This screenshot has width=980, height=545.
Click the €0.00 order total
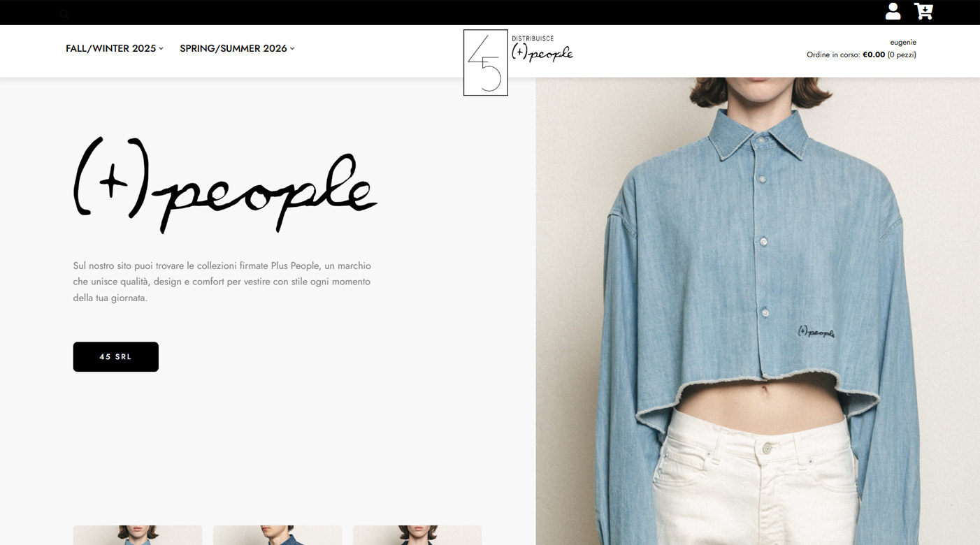874,54
